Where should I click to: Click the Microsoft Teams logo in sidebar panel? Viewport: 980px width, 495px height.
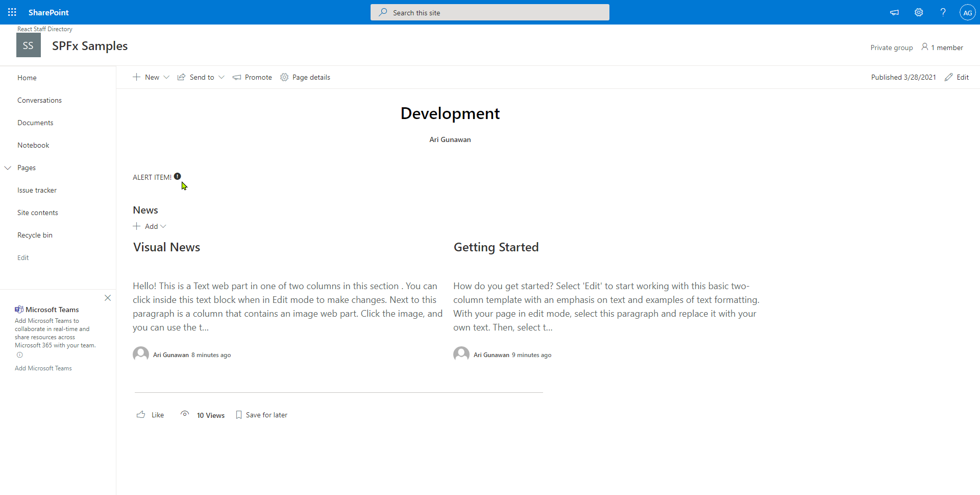point(19,309)
